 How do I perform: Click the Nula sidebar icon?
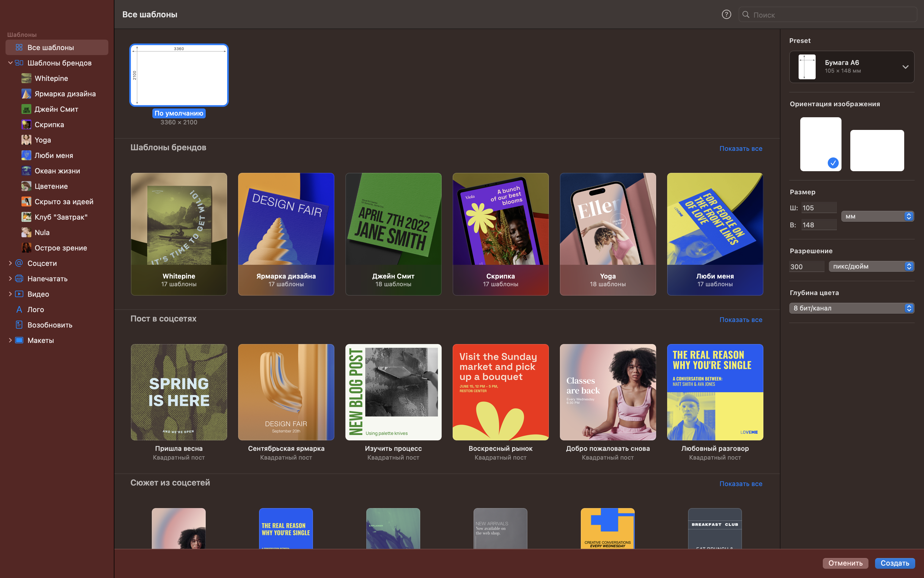click(x=26, y=232)
